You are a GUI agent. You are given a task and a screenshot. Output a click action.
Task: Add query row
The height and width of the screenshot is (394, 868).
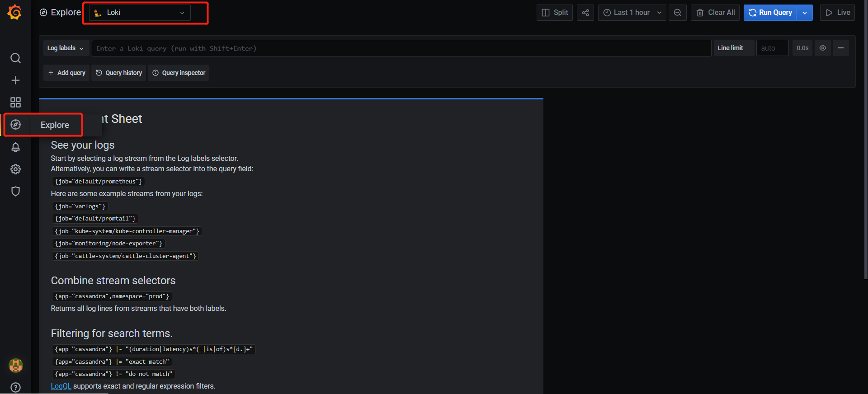tap(66, 73)
